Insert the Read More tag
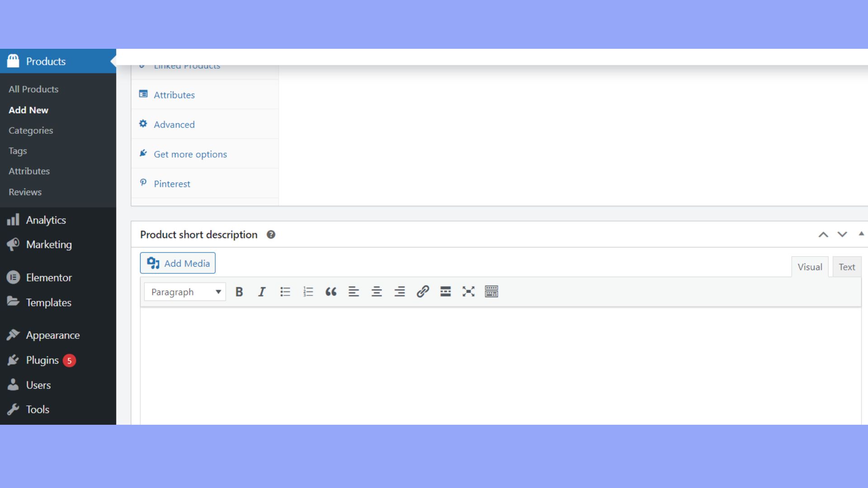 click(x=445, y=291)
